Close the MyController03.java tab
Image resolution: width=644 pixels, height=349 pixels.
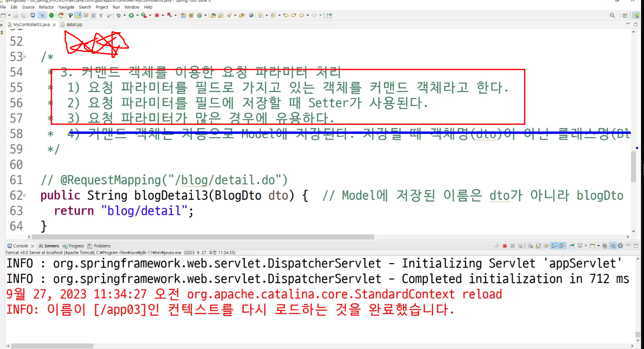click(54, 25)
